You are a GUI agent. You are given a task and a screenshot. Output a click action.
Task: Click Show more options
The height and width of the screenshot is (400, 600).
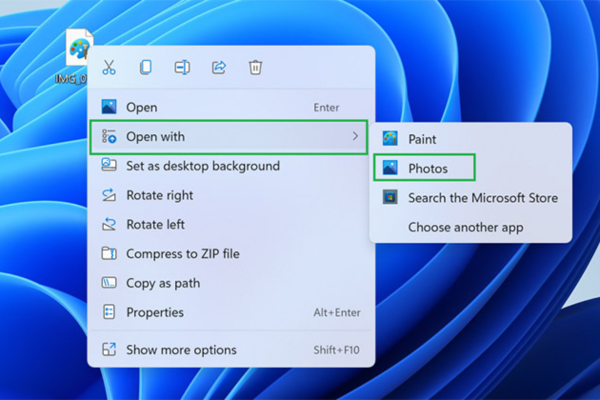231,349
